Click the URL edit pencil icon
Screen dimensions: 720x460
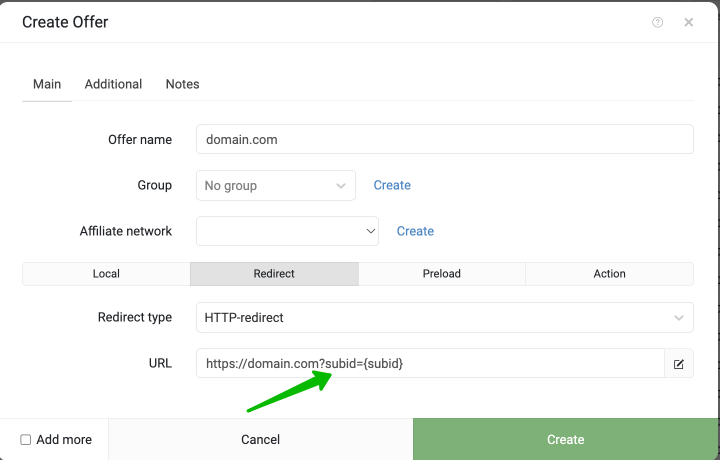679,364
